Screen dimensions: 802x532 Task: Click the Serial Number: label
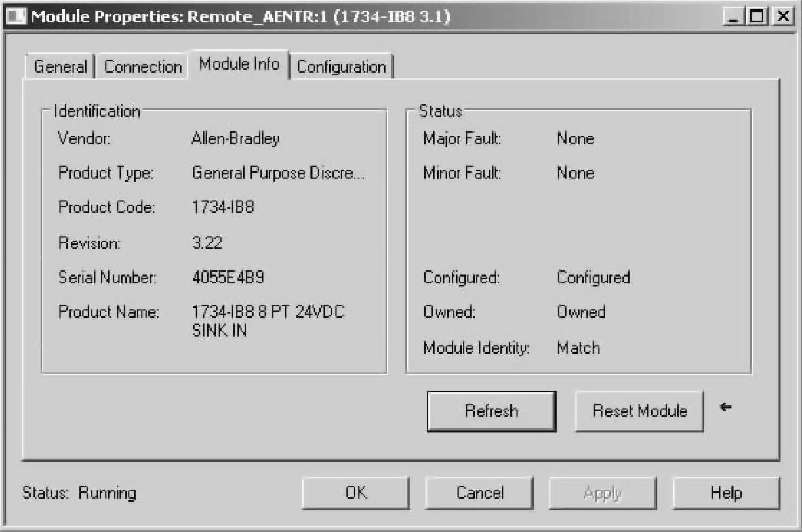click(x=107, y=277)
